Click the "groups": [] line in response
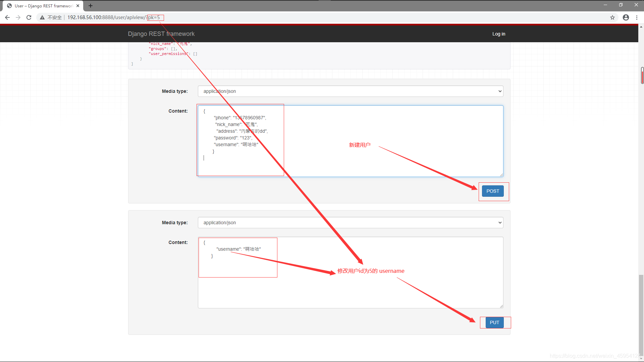The width and height of the screenshot is (644, 362). [x=163, y=49]
